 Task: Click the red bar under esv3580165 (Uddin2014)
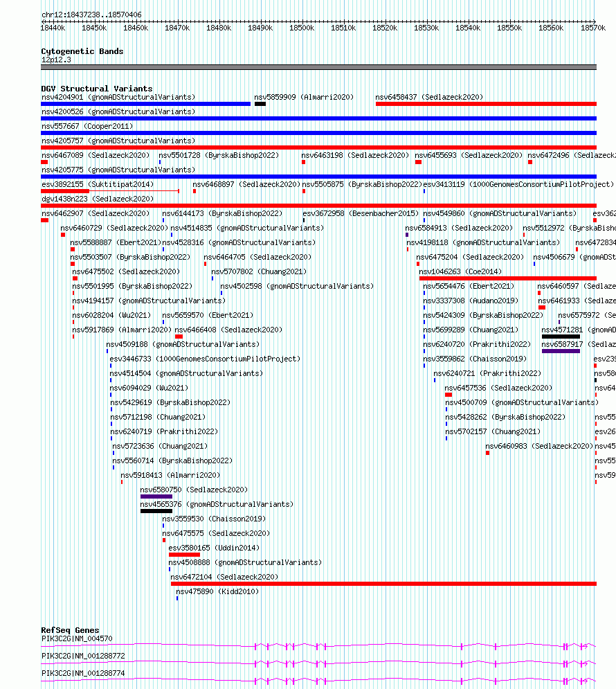(184, 555)
